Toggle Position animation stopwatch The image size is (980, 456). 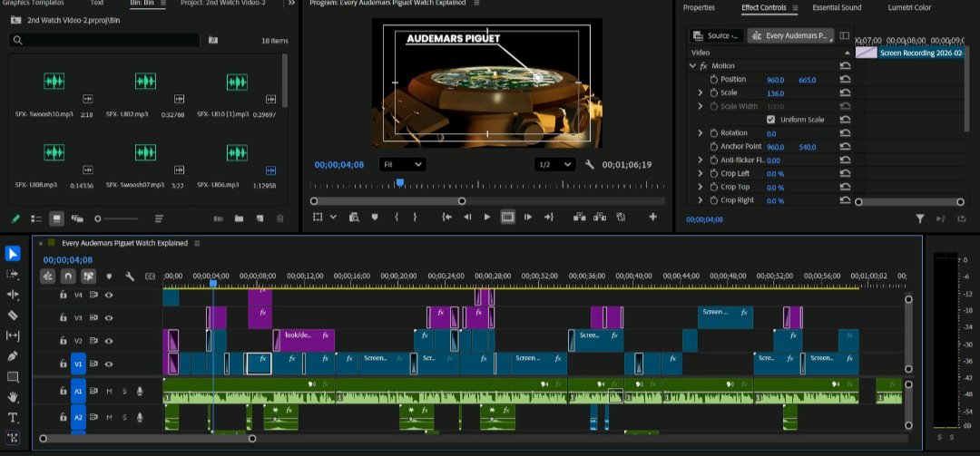(714, 80)
